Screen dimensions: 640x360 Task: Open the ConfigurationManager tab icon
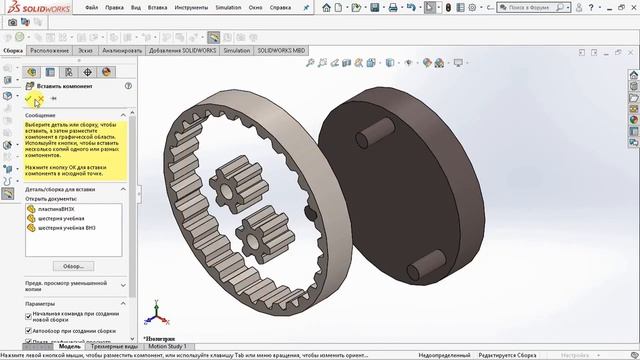coord(69,72)
